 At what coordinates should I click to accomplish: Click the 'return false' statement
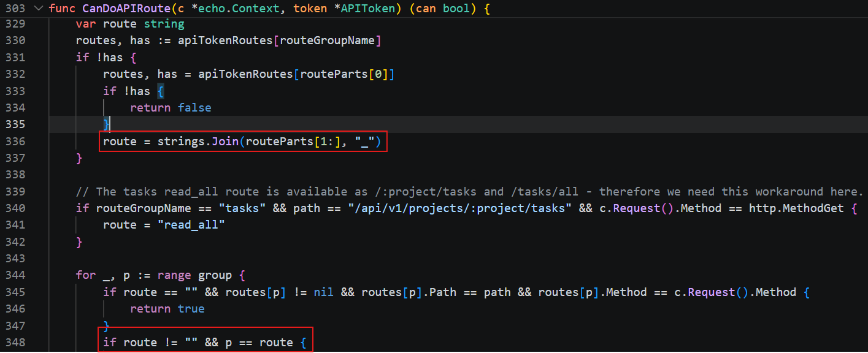171,107
